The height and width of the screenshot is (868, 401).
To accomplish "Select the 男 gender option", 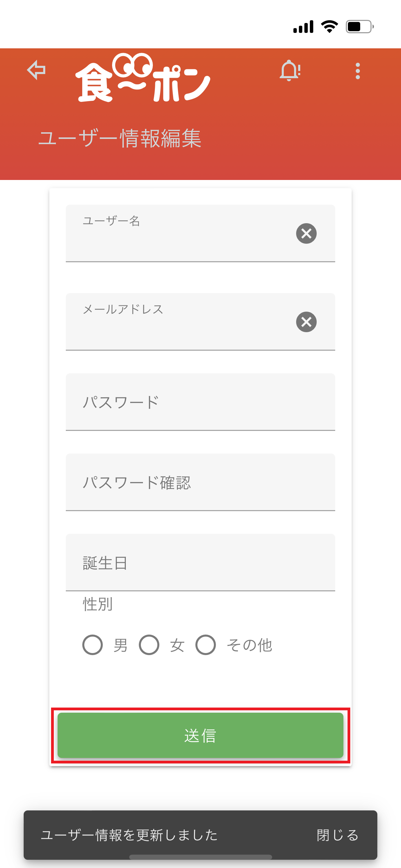I will coord(93,645).
